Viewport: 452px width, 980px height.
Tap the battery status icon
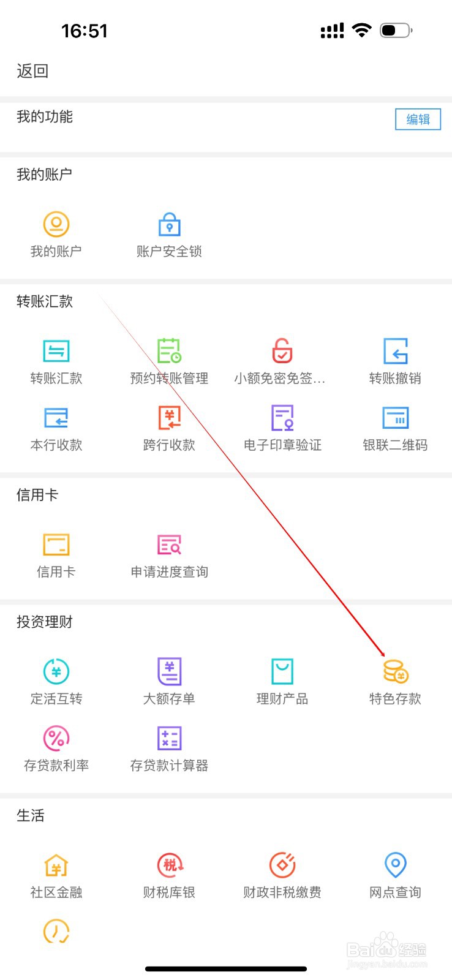pyautogui.click(x=396, y=30)
